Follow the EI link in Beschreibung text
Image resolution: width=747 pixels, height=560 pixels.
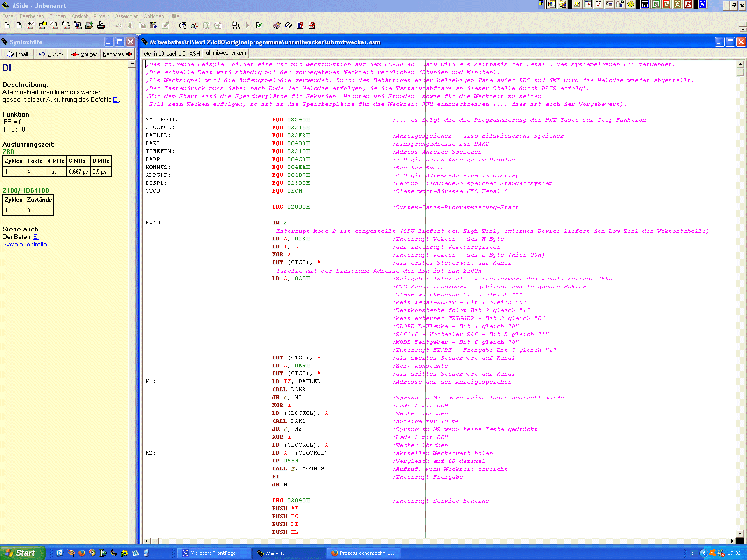(116, 99)
